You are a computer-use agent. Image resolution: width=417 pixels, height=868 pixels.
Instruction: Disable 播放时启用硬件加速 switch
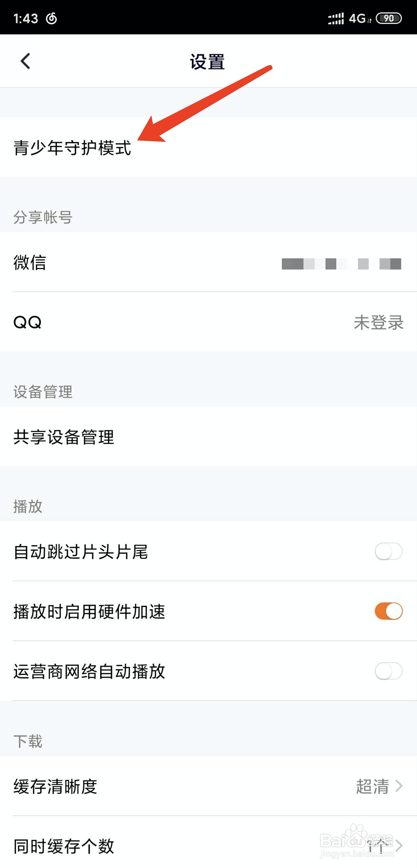pos(388,611)
